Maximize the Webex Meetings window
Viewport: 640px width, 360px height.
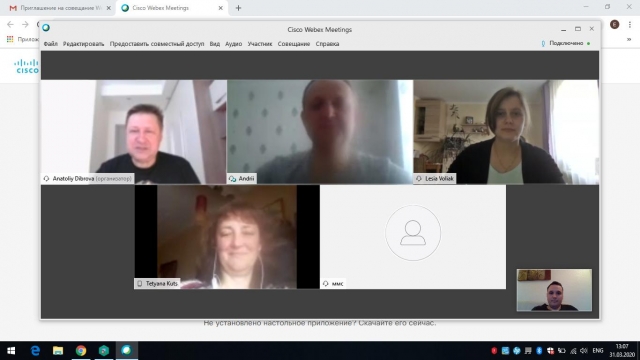point(578,29)
